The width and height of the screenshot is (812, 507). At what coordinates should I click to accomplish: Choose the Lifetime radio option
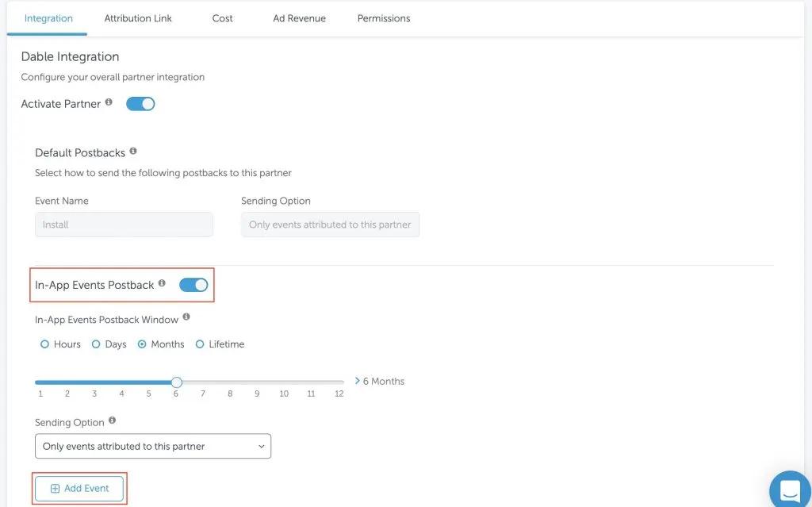point(200,344)
